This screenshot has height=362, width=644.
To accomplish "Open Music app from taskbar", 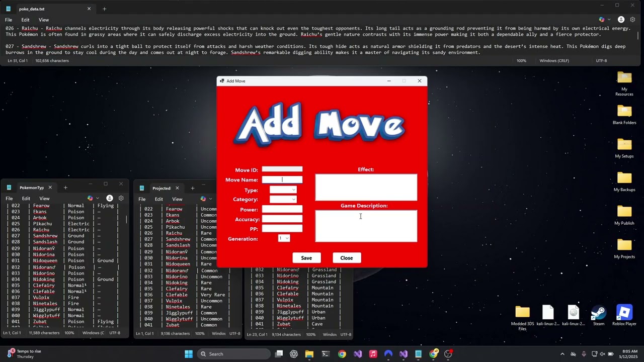I will pos(373,354).
